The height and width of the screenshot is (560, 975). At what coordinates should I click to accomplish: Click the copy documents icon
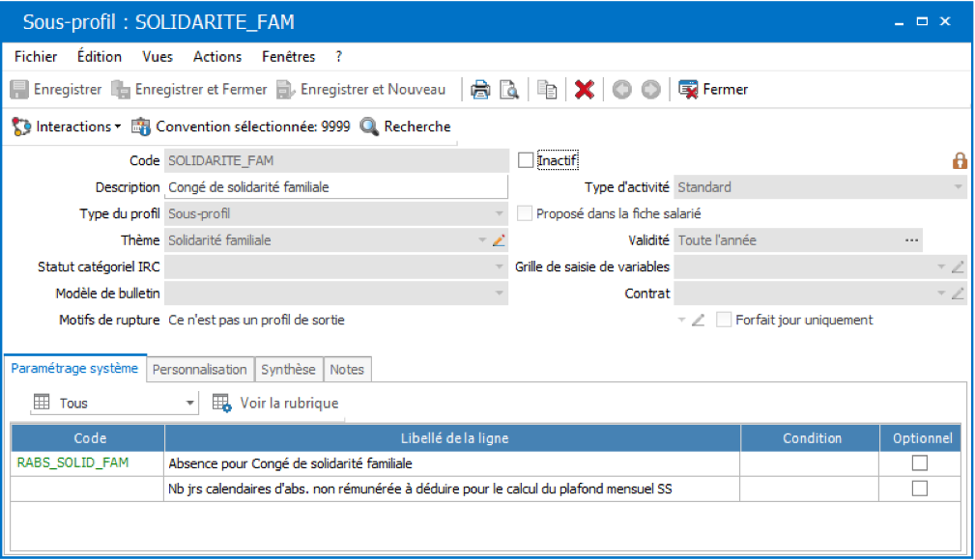547,90
